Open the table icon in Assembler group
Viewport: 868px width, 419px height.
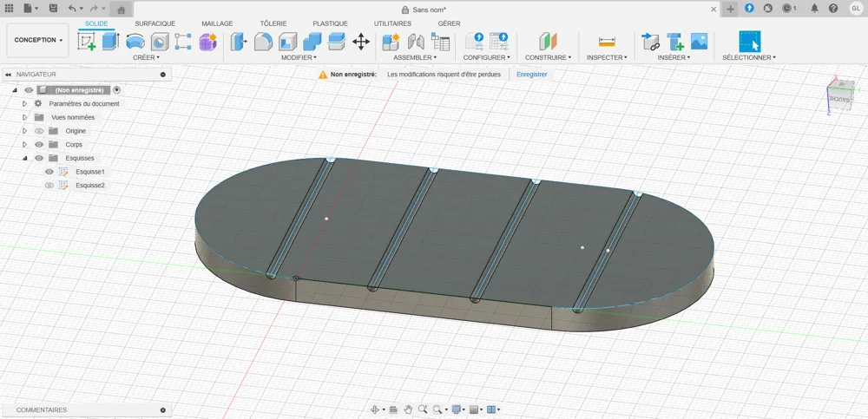point(440,42)
